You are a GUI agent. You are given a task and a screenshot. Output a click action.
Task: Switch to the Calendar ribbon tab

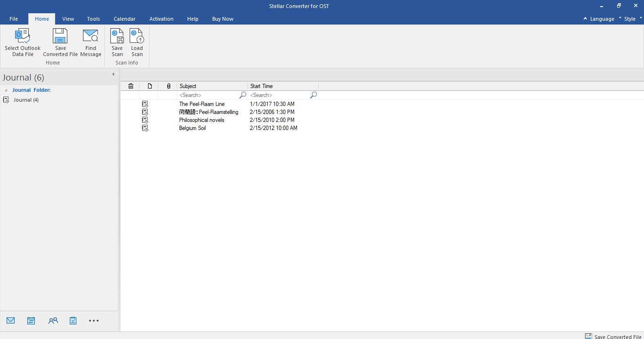click(x=124, y=19)
